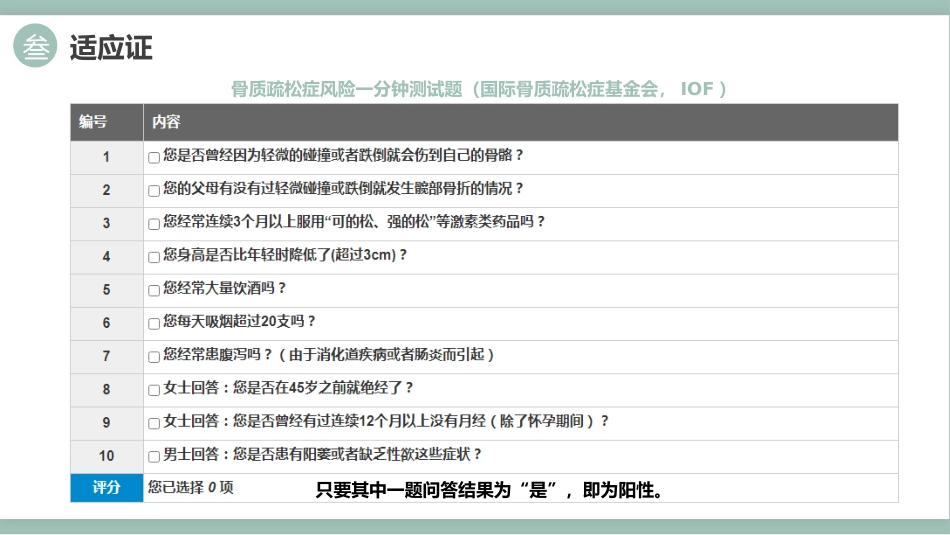Click the 您已选择 0 项 counter text
The width and height of the screenshot is (950, 535).
(x=190, y=487)
